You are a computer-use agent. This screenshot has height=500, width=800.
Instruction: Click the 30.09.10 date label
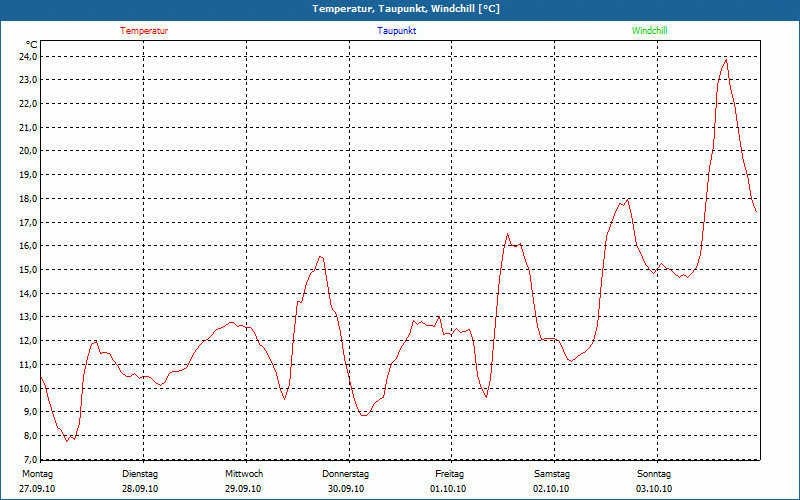[346, 489]
